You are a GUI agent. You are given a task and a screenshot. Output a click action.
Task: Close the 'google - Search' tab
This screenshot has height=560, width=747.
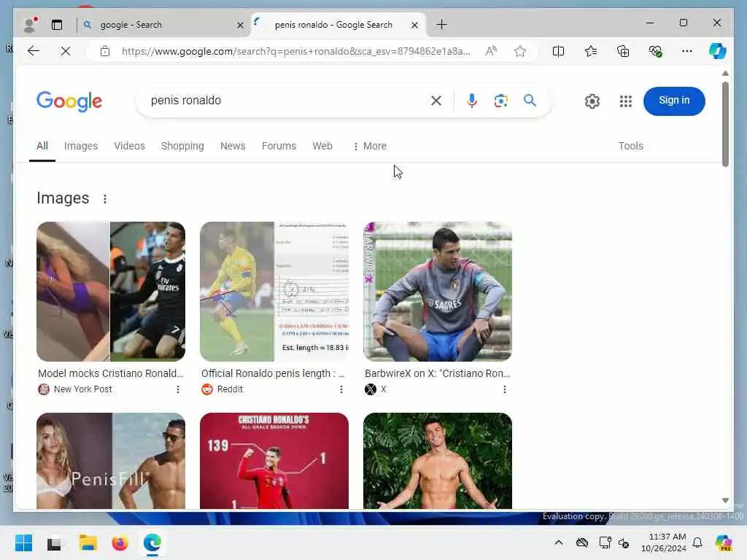[x=241, y=25]
